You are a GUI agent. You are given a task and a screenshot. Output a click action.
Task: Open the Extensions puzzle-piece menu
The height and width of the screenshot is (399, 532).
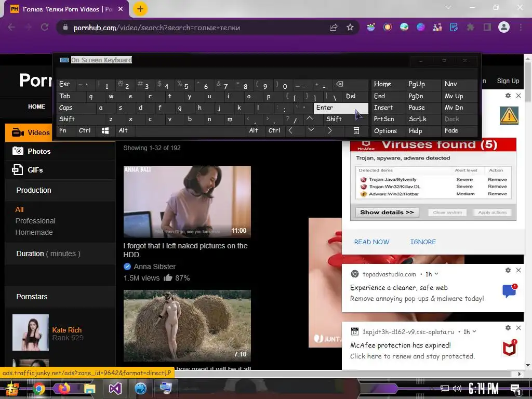[470, 28]
